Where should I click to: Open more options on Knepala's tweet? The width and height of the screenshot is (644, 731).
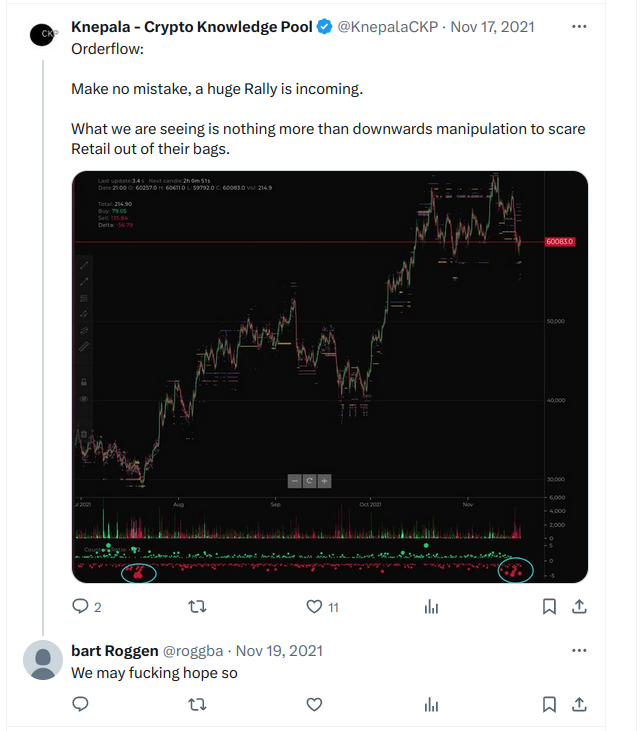tap(579, 27)
